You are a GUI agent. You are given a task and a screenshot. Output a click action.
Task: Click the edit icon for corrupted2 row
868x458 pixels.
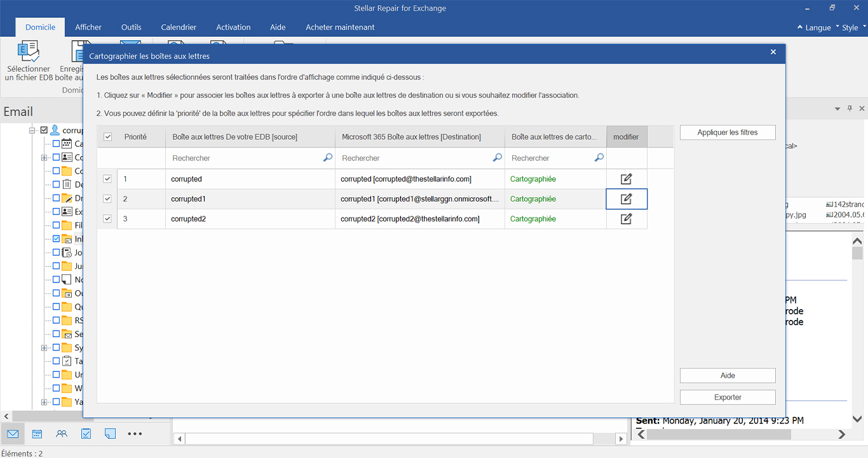pos(626,219)
